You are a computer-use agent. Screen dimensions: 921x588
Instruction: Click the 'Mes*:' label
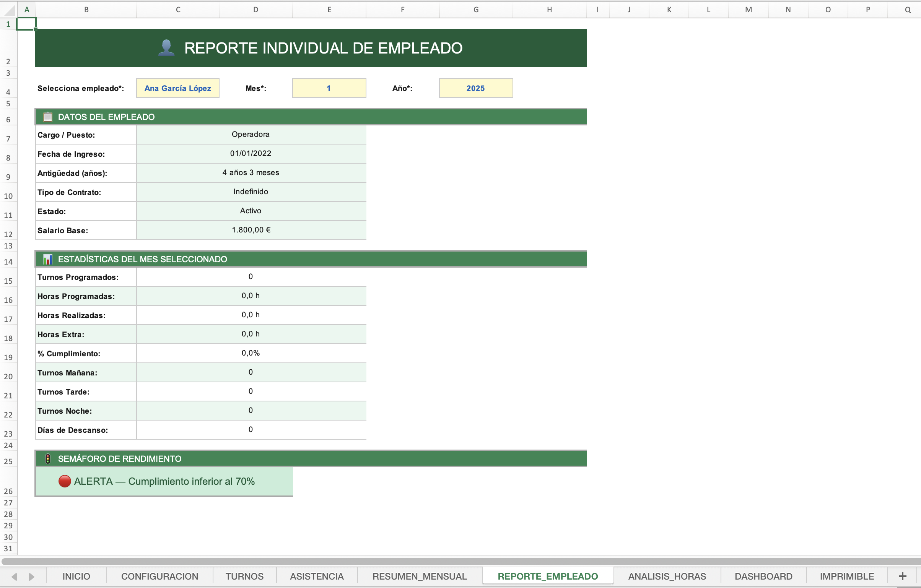tap(256, 88)
